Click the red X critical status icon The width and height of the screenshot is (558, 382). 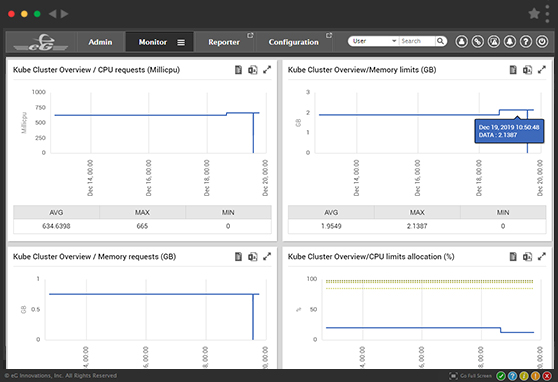click(x=547, y=376)
